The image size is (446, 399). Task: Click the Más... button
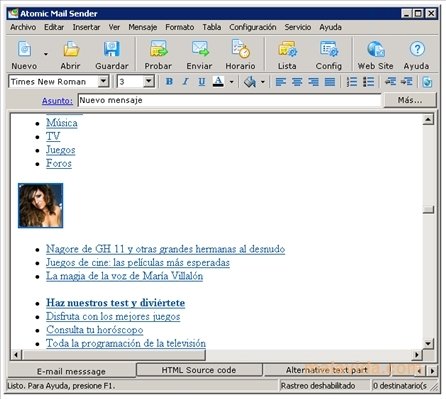(x=410, y=100)
